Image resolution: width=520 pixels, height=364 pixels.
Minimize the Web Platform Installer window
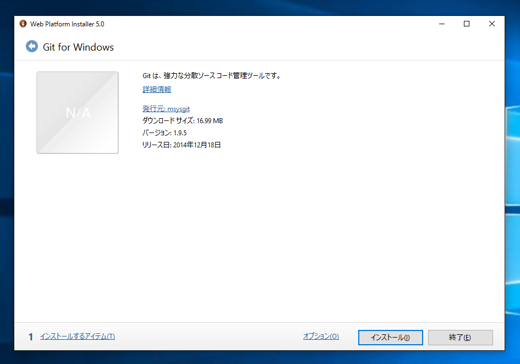pos(442,24)
